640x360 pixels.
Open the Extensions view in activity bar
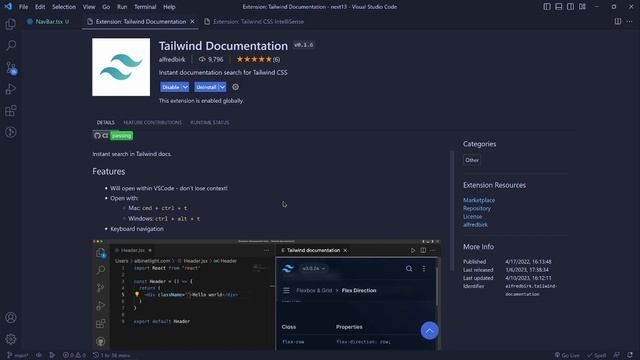pos(11,111)
